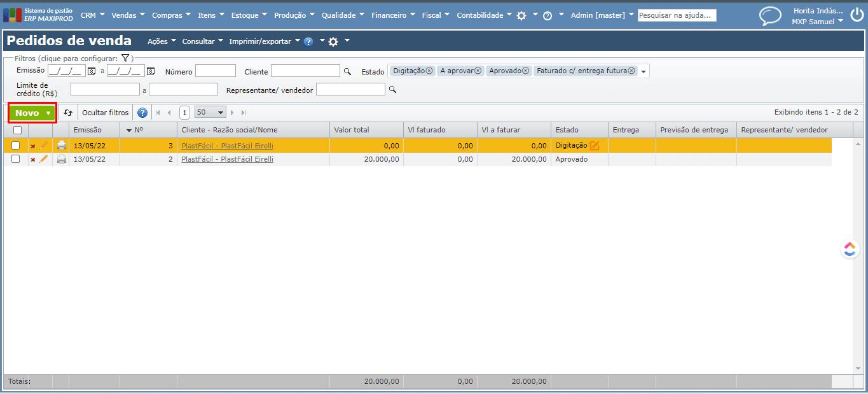
Task: Click the Cliente filter input field
Action: tap(305, 71)
